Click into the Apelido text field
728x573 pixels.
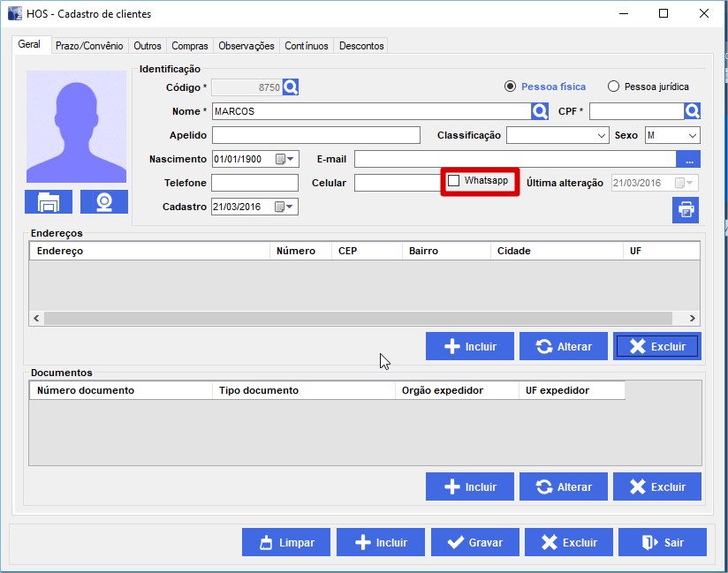pos(315,136)
